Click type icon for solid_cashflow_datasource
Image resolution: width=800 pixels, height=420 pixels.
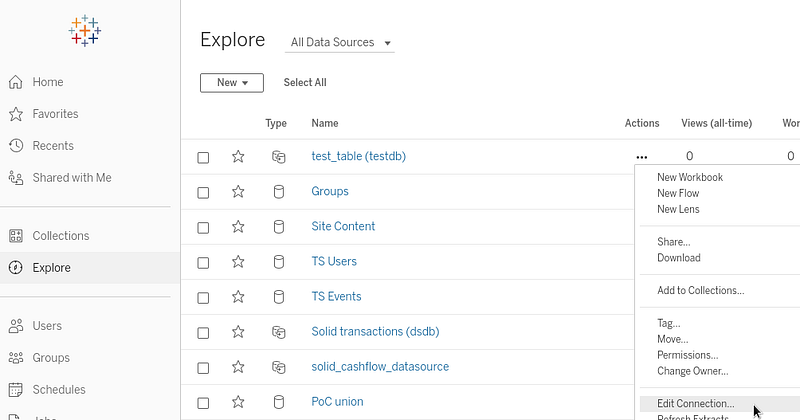pos(279,367)
